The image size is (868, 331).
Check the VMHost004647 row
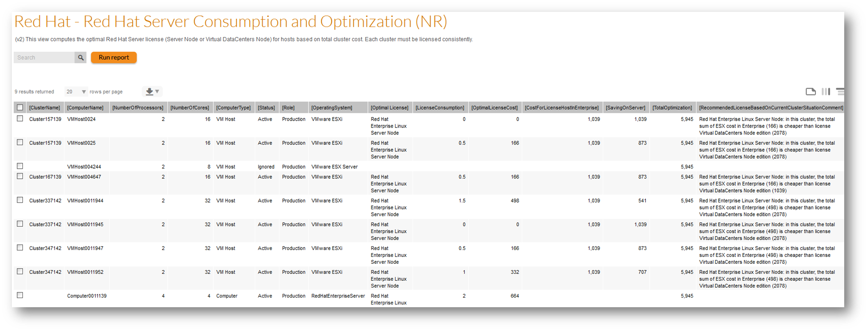coord(20,176)
